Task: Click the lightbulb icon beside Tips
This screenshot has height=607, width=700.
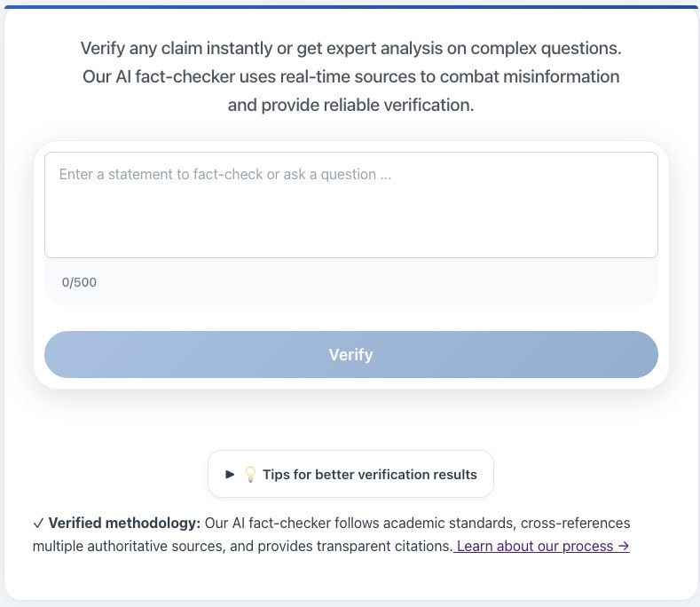Action: 250,475
